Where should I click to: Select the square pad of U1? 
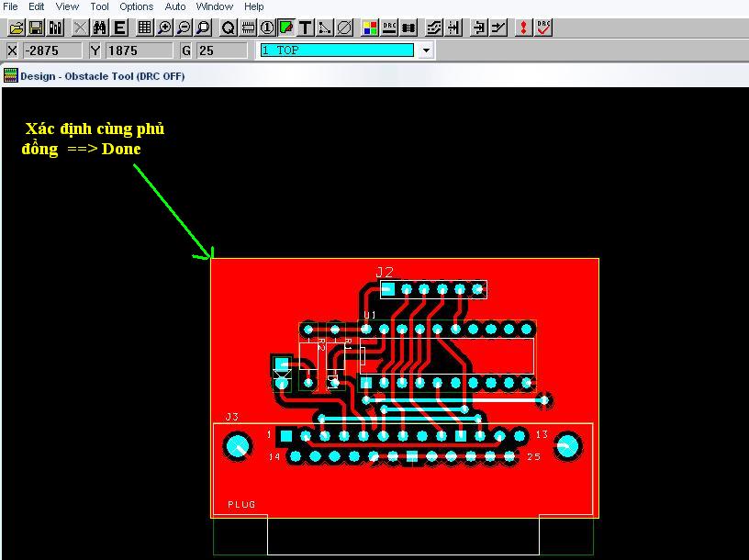pos(366,383)
